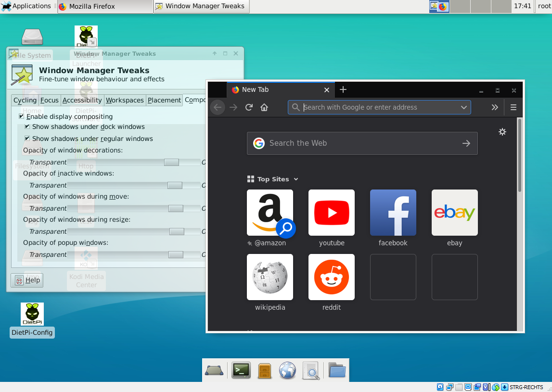Select the DietPi Launcher desktop icon
Viewport: 552px width, 392px height.
[86, 36]
